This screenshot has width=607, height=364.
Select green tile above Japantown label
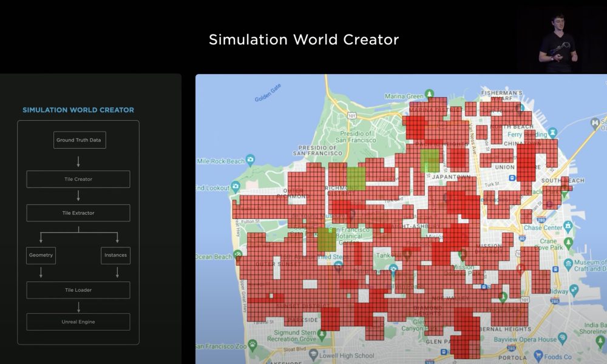(430, 161)
